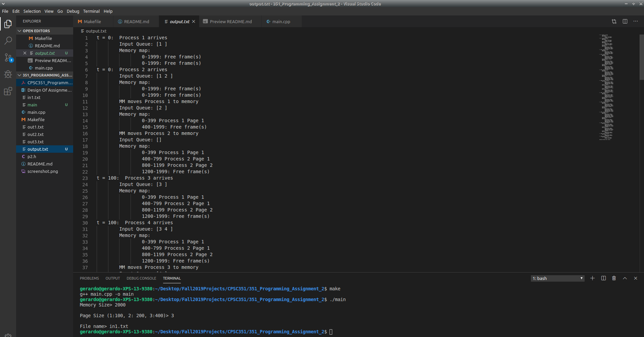Viewport: 644px width, 337px height.
Task: Open out1.txt in file tree
Action: (45, 127)
